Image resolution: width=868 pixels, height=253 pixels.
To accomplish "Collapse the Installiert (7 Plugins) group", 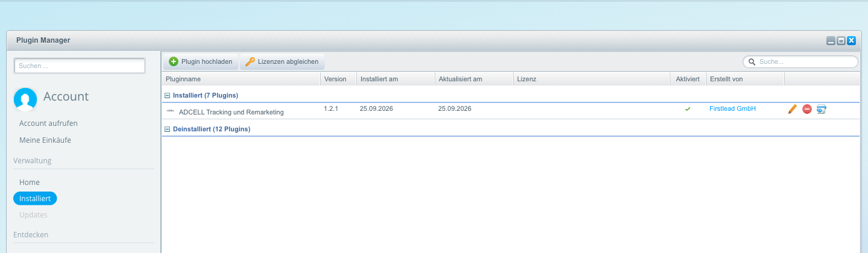I will pos(168,95).
